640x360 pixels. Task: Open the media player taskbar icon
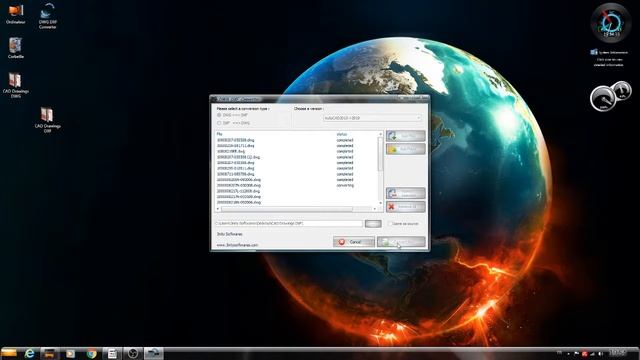71,353
